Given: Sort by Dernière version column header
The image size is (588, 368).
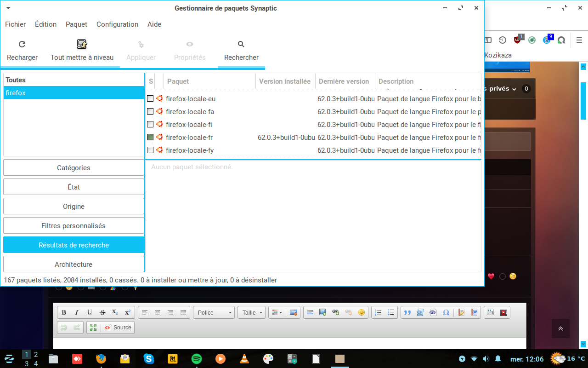Looking at the screenshot, I should [x=345, y=81].
